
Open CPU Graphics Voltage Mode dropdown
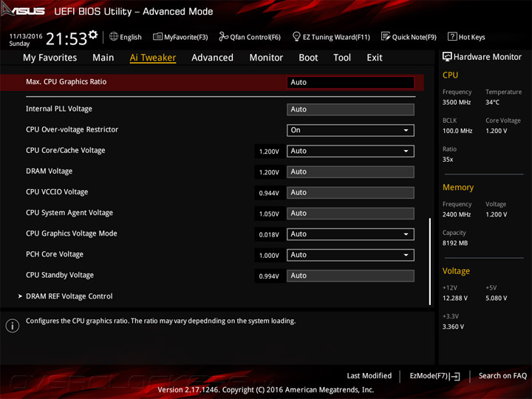350,234
